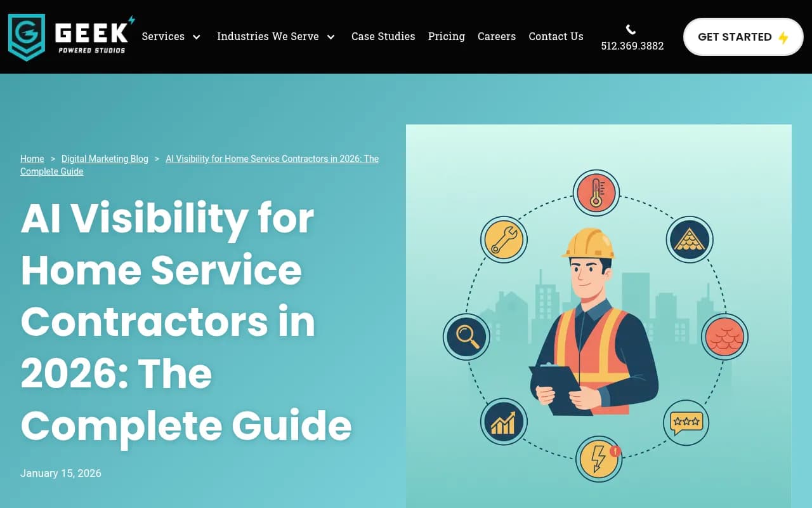The image size is (812, 508).
Task: Click the January 15, 2026 date
Action: pyautogui.click(x=61, y=473)
